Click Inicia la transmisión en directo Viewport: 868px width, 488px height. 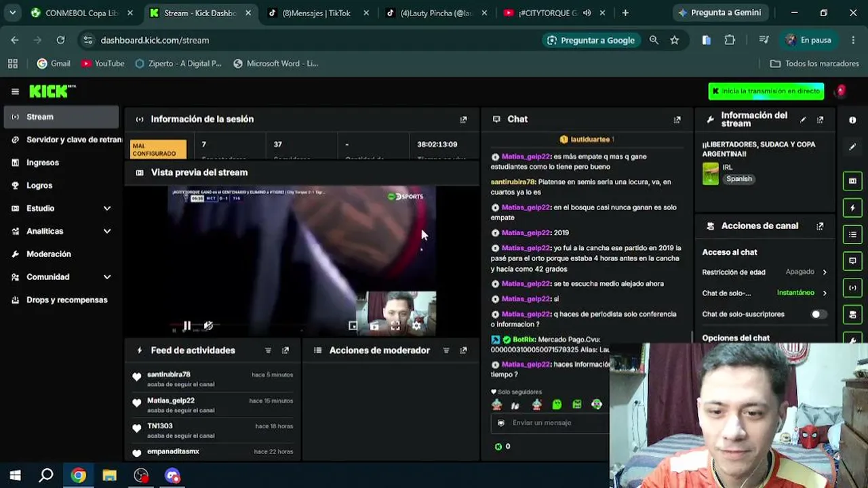[x=766, y=91]
